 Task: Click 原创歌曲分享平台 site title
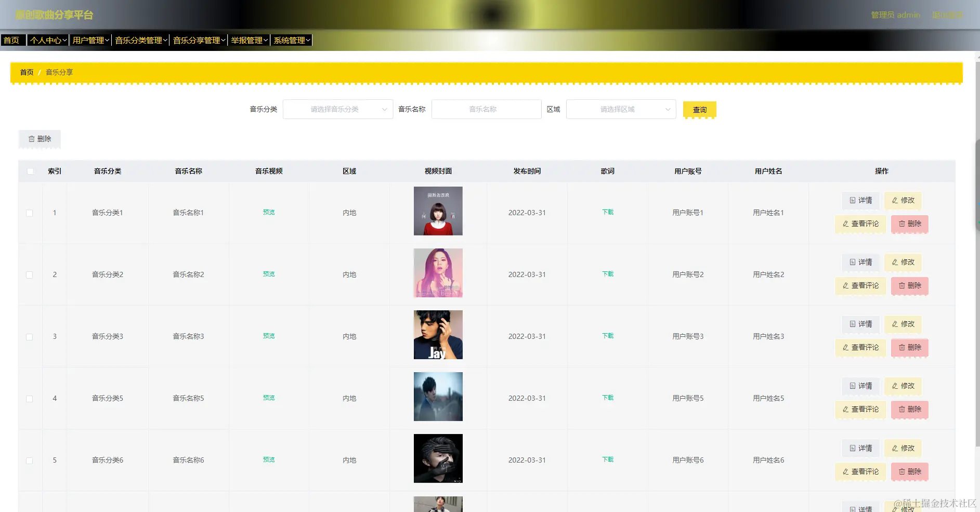point(54,15)
